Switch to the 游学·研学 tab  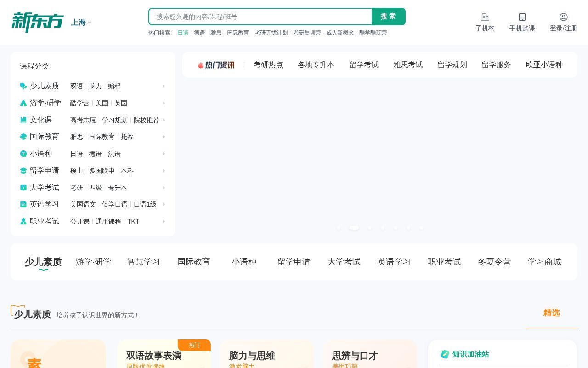click(93, 262)
